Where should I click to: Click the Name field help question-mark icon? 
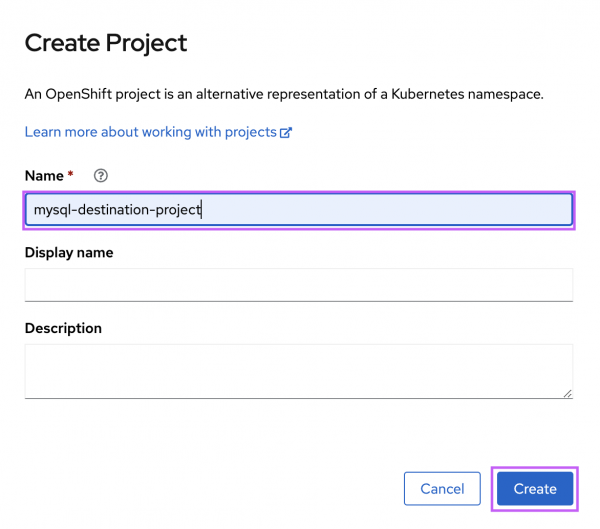pyautogui.click(x=100, y=175)
